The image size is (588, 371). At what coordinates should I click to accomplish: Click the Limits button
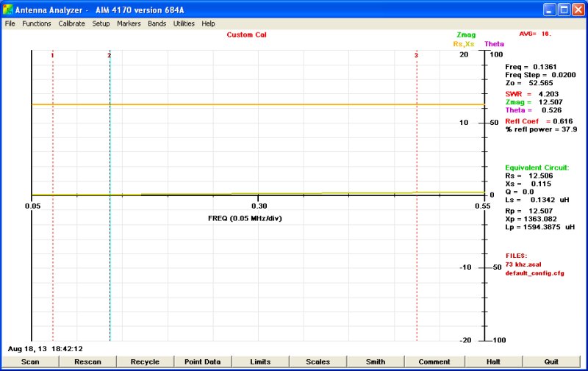[260, 361]
